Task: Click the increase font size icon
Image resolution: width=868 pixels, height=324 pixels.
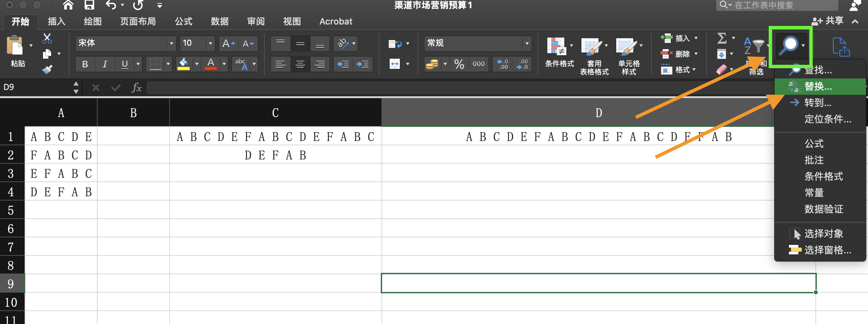Action: (228, 43)
